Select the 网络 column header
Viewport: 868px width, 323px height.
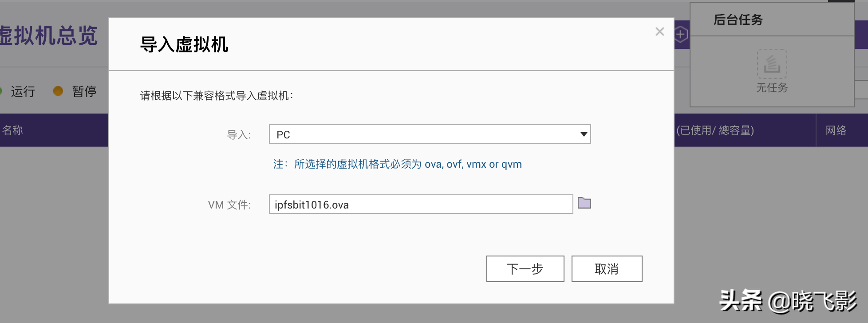click(x=836, y=130)
